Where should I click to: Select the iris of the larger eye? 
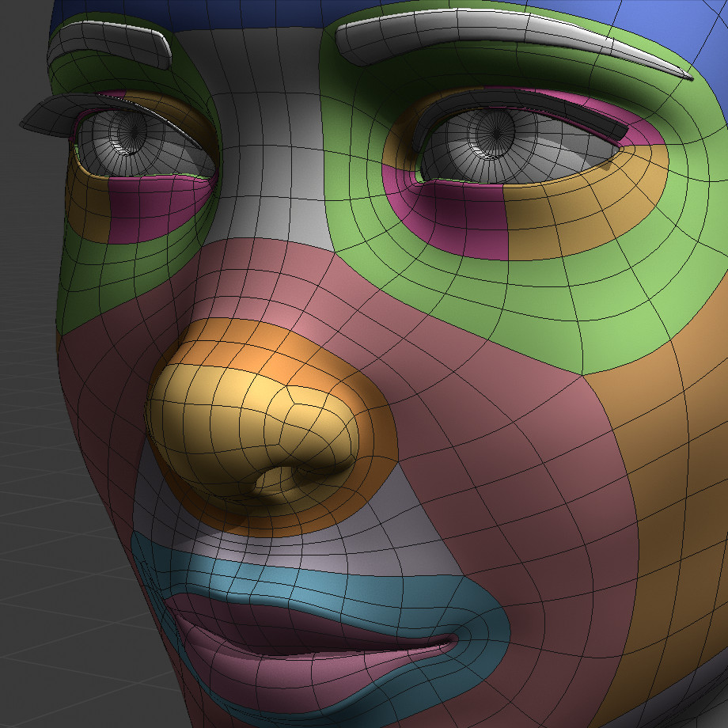[x=495, y=133]
